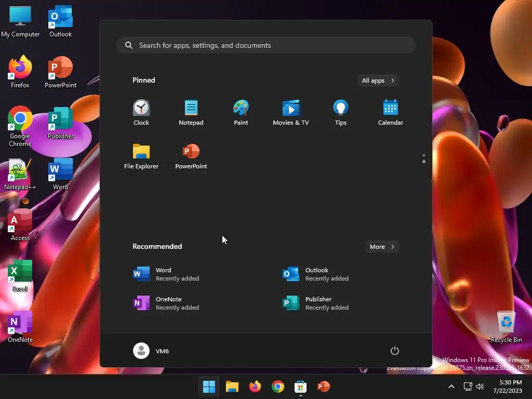This screenshot has height=399, width=532.
Task: Select the Excel desktop shortcut
Action: pos(20,275)
